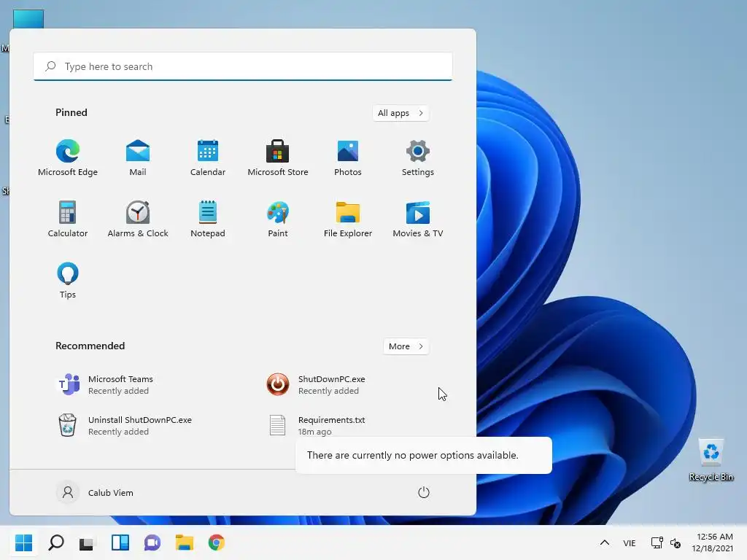This screenshot has height=560, width=747.
Task: Launch Movies & TV
Action: tap(418, 219)
